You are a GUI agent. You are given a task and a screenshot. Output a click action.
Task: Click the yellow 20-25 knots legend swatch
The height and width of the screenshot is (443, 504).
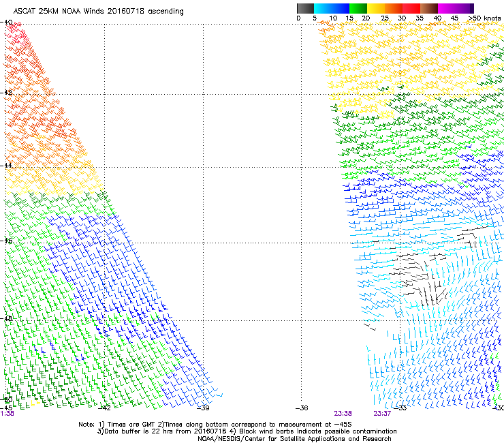tap(376, 8)
